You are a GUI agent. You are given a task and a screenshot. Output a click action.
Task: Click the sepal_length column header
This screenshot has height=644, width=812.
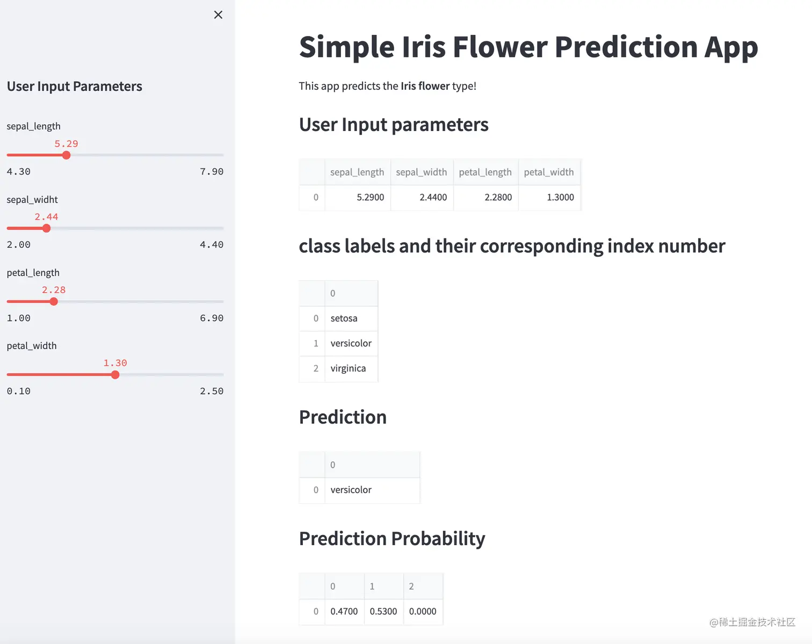coord(357,172)
